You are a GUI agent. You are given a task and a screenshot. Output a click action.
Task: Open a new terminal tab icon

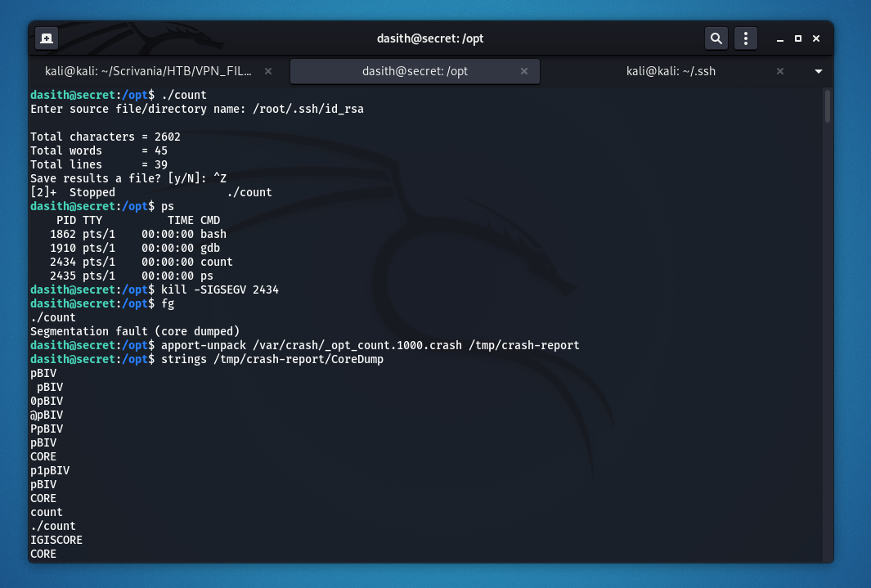click(47, 38)
